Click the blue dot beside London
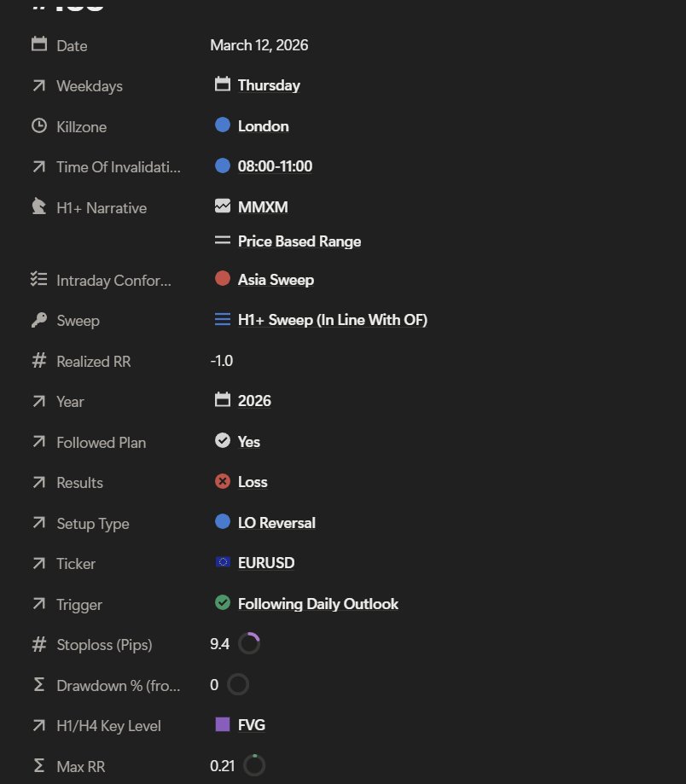686x784 pixels. click(x=223, y=125)
